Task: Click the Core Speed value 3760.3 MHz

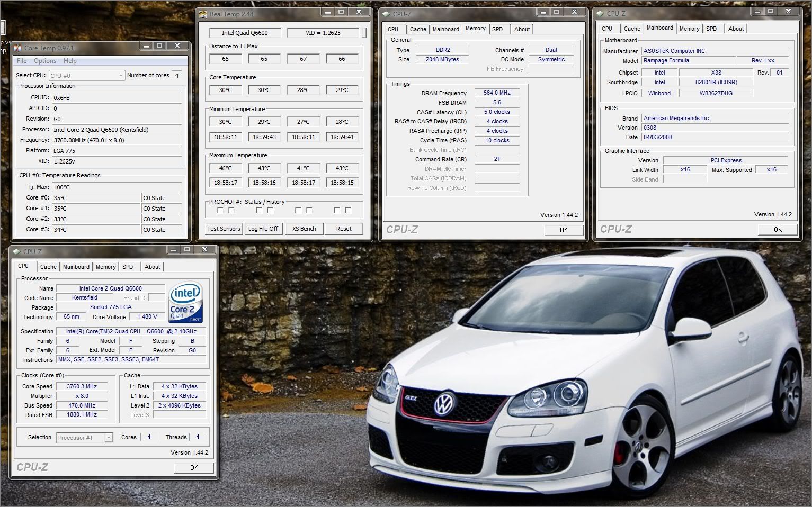Action: click(82, 387)
